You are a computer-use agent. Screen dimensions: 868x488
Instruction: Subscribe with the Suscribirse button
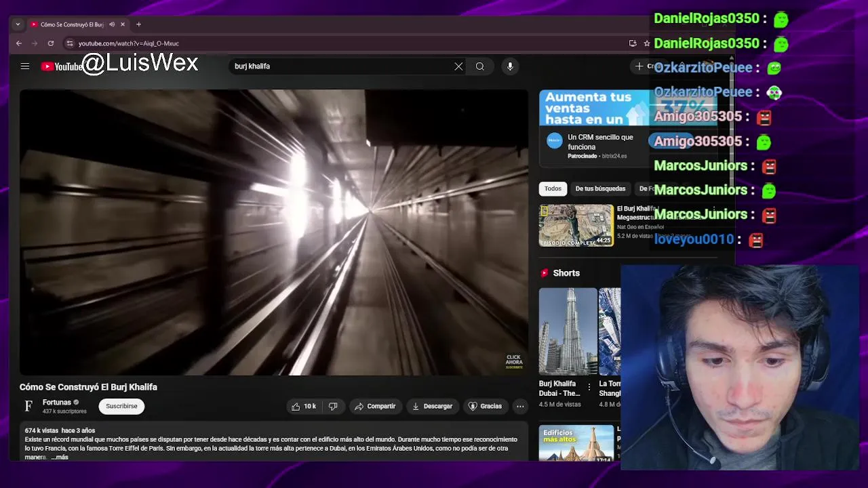(x=121, y=406)
